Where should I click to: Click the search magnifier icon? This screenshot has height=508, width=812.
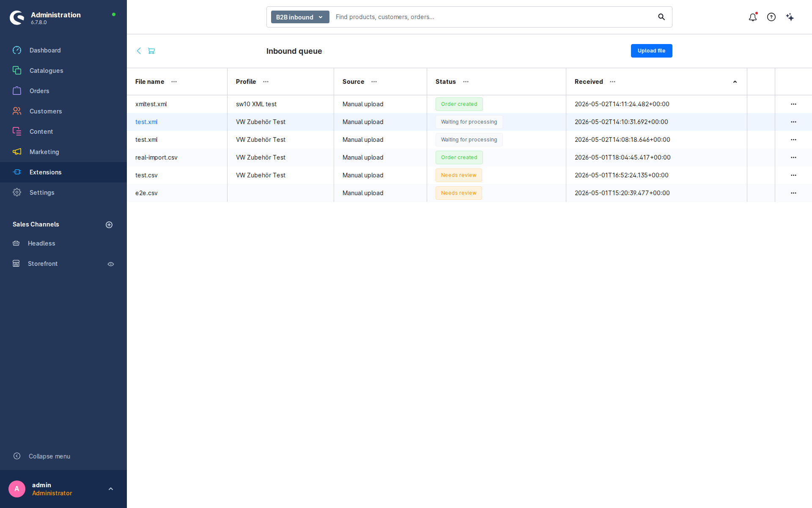tap(661, 17)
